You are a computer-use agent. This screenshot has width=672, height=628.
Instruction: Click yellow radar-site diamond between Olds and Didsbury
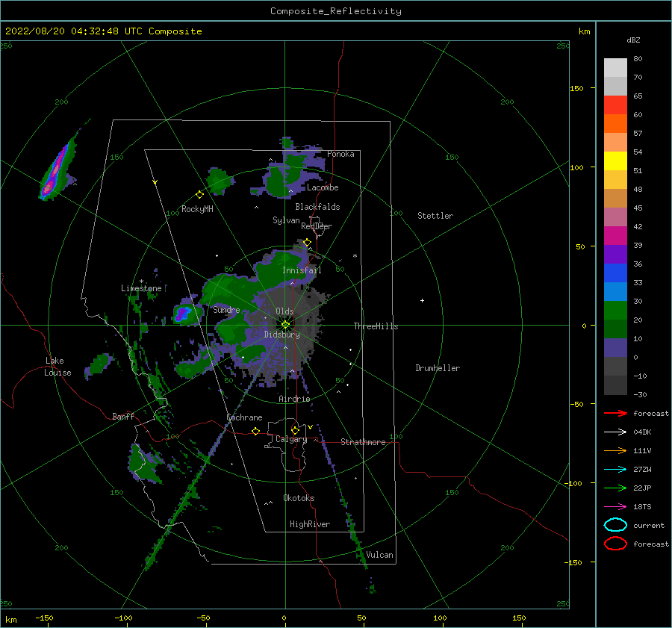285,325
